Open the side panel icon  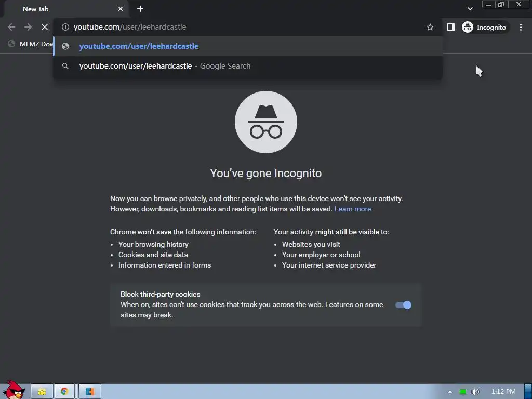pos(450,27)
